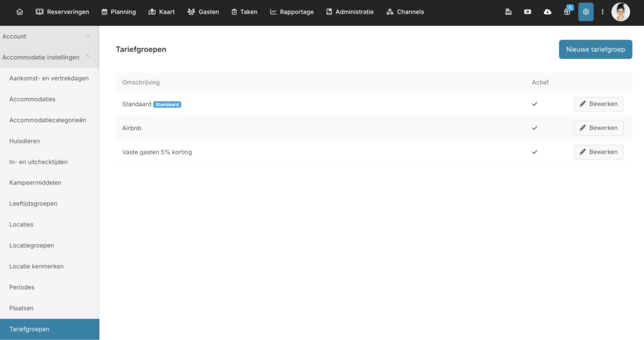Open the three-dot more menu
644x340 pixels.
pos(602,12)
